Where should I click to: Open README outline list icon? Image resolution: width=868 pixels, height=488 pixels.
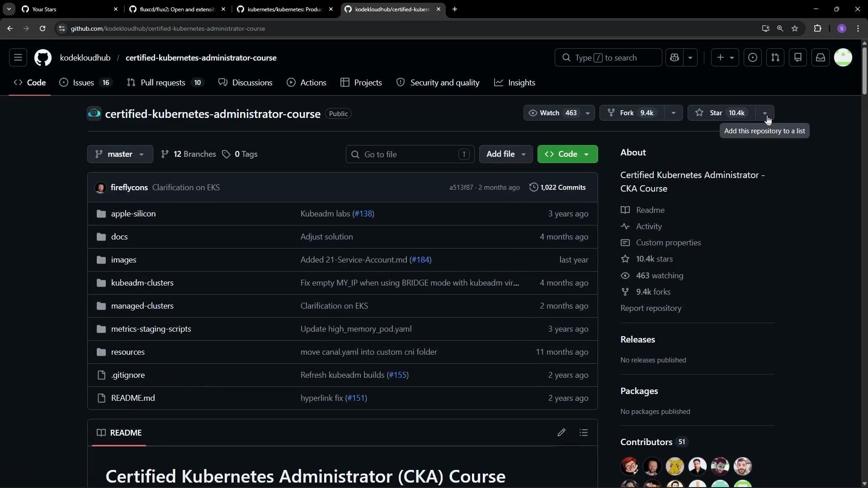coord(584,433)
